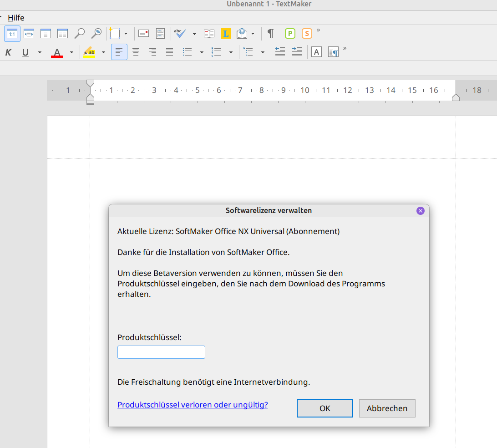Open the yellow L dictionary icon
Image resolution: width=497 pixels, height=448 pixels.
click(226, 34)
